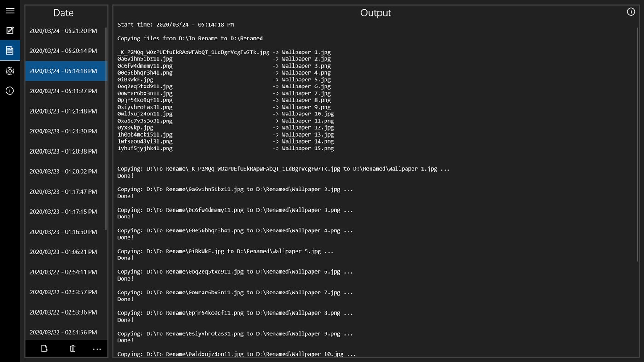Select the logs document icon in sidebar
This screenshot has height=362, width=644.
point(10,51)
